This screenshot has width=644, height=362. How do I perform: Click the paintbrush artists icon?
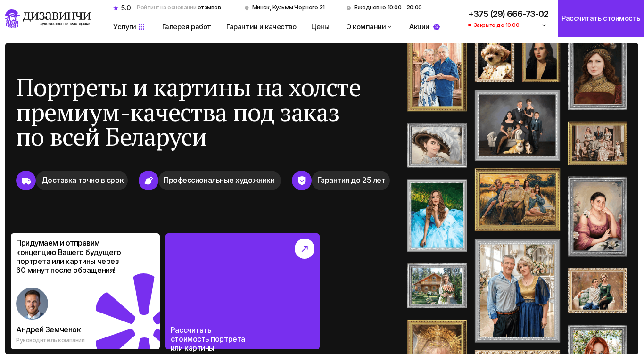[149, 181]
